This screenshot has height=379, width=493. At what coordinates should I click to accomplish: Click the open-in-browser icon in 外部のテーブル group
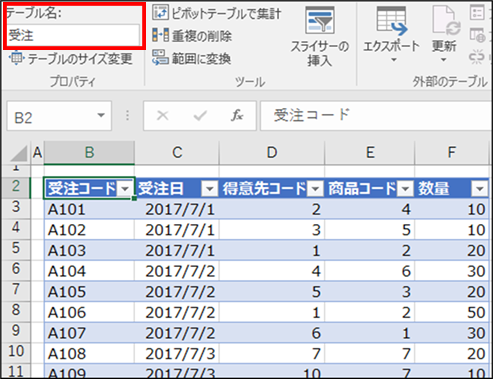pyautogui.click(x=477, y=35)
